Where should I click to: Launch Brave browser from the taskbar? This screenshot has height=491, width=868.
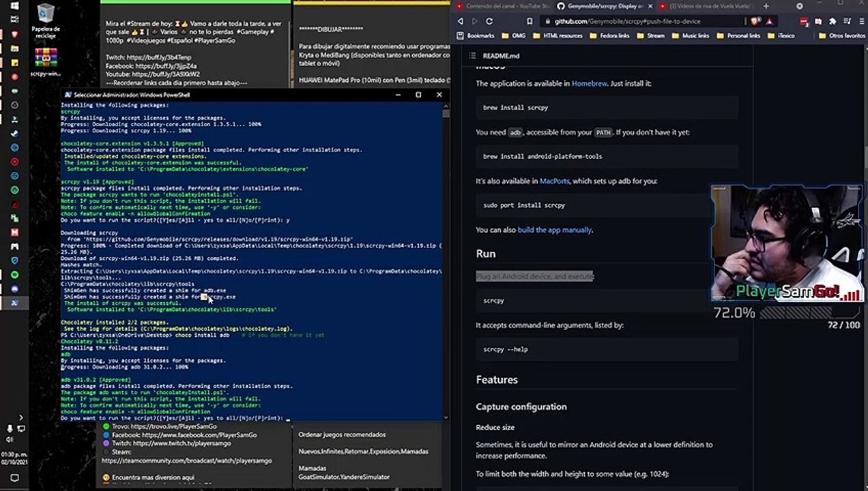point(14,34)
